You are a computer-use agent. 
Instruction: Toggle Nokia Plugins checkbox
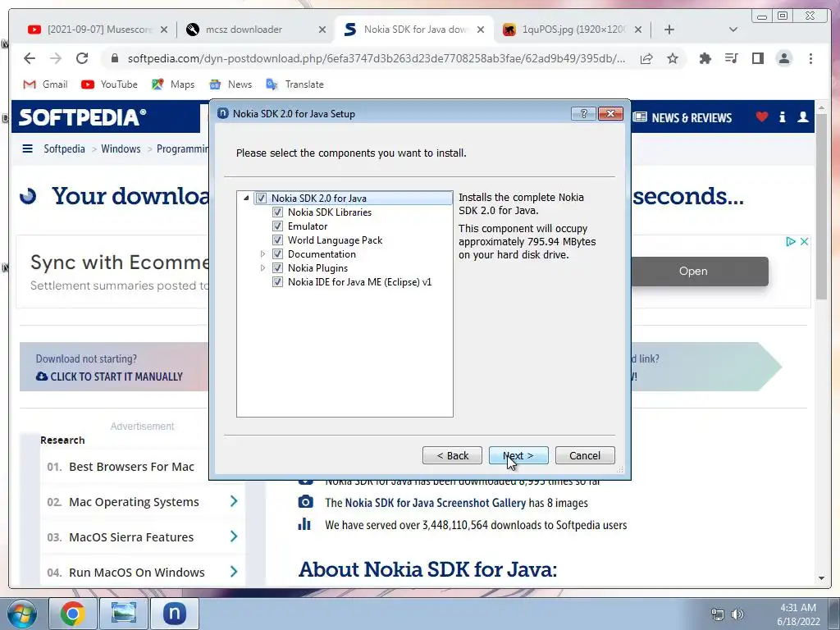pyautogui.click(x=277, y=268)
